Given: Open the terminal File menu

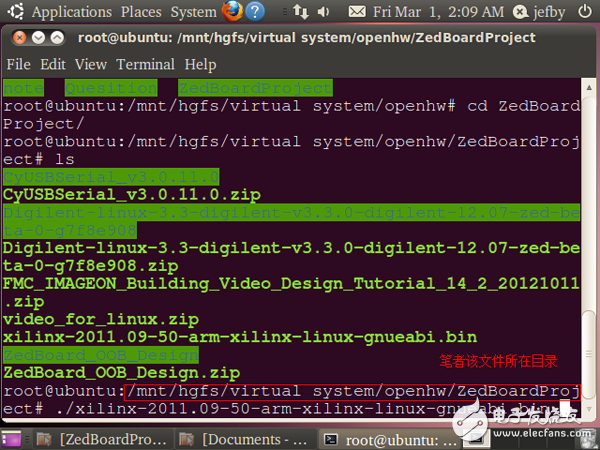Looking at the screenshot, I should tap(19, 64).
